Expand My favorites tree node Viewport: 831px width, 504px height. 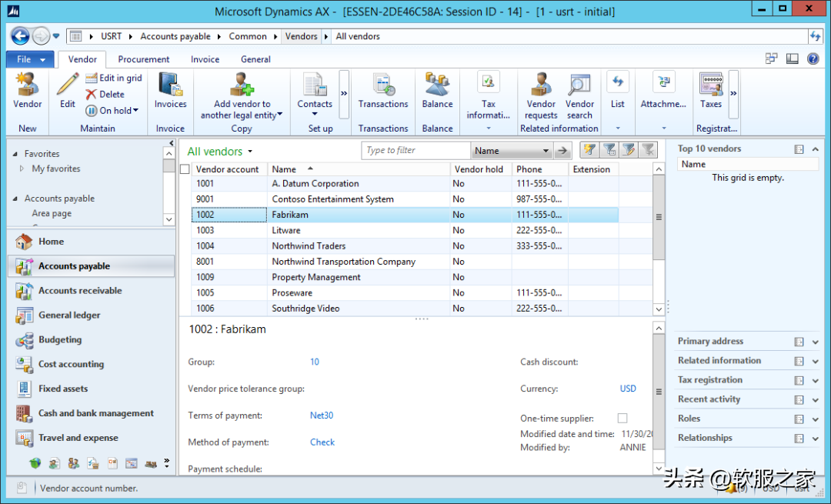[x=22, y=169]
